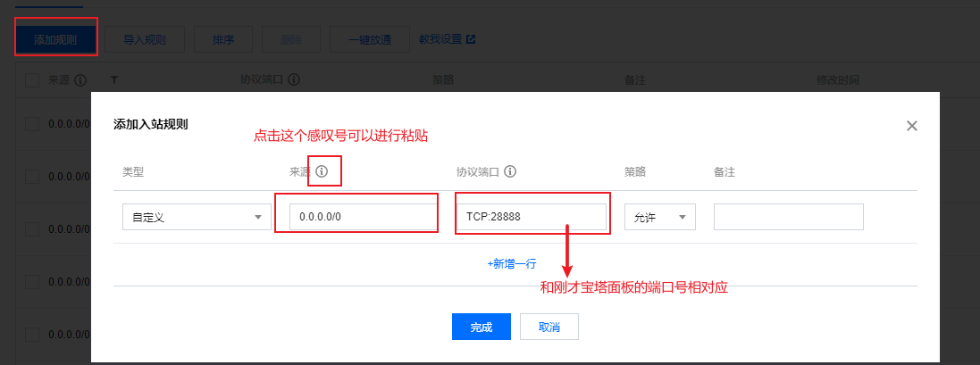Open the 允许 policy dropdown
The image size is (980, 365).
point(660,217)
